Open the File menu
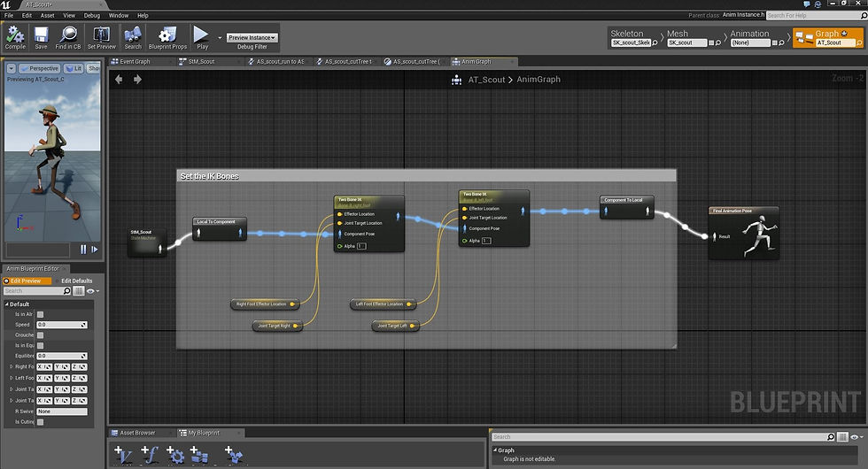The width and height of the screenshot is (868, 469). pos(9,16)
